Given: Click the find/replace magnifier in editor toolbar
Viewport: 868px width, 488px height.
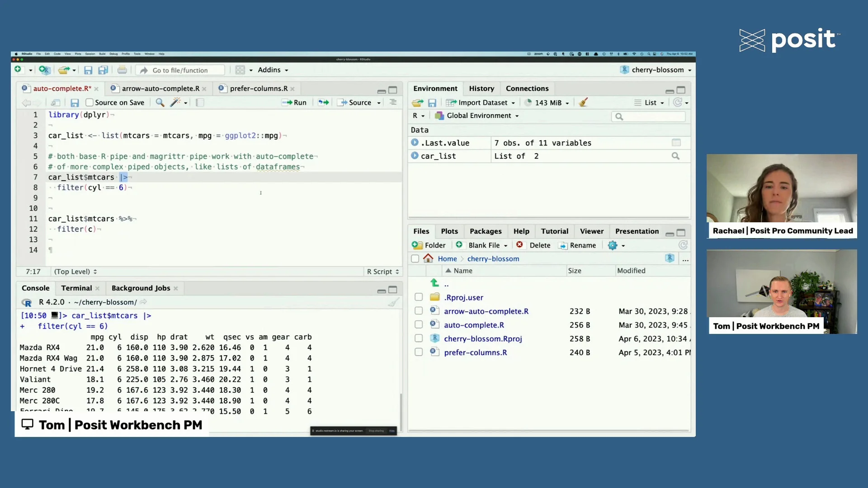Looking at the screenshot, I should (x=160, y=103).
